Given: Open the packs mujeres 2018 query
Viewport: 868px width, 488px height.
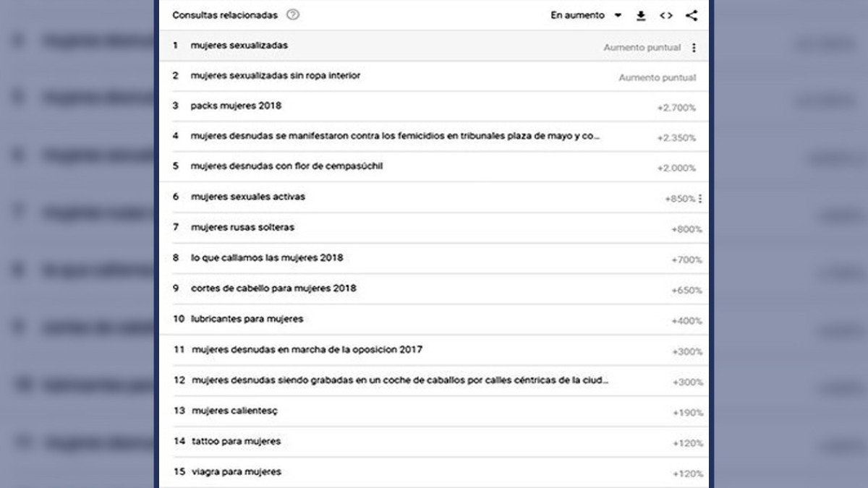Looking at the screenshot, I should tap(237, 106).
